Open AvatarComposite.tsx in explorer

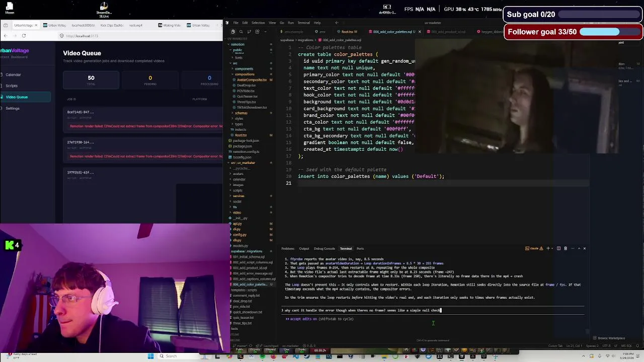pyautogui.click(x=252, y=80)
